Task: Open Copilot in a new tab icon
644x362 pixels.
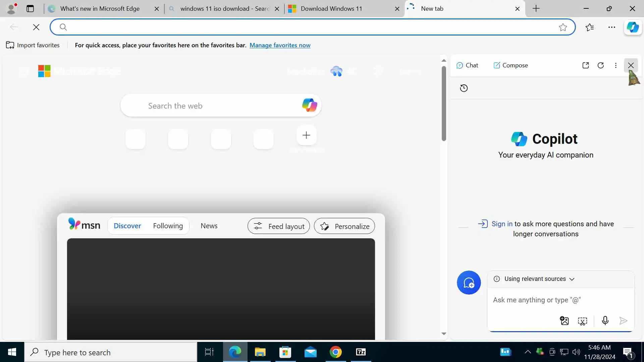Action: tap(586, 65)
